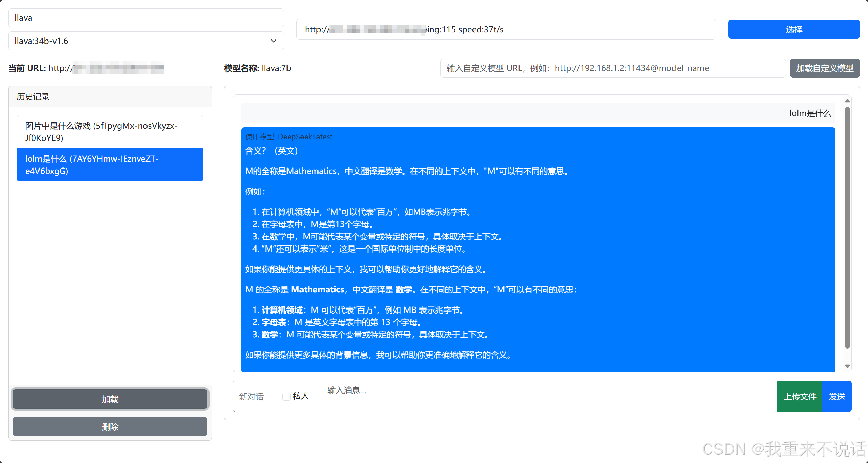Image resolution: width=868 pixels, height=463 pixels.
Task: Start a 新对话 new conversation
Action: coord(251,396)
